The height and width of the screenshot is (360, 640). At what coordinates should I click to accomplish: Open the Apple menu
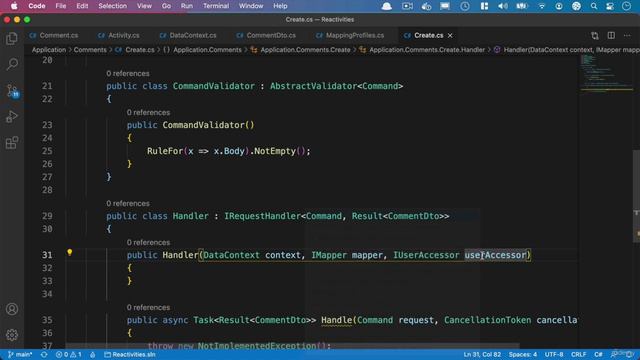[14, 6]
